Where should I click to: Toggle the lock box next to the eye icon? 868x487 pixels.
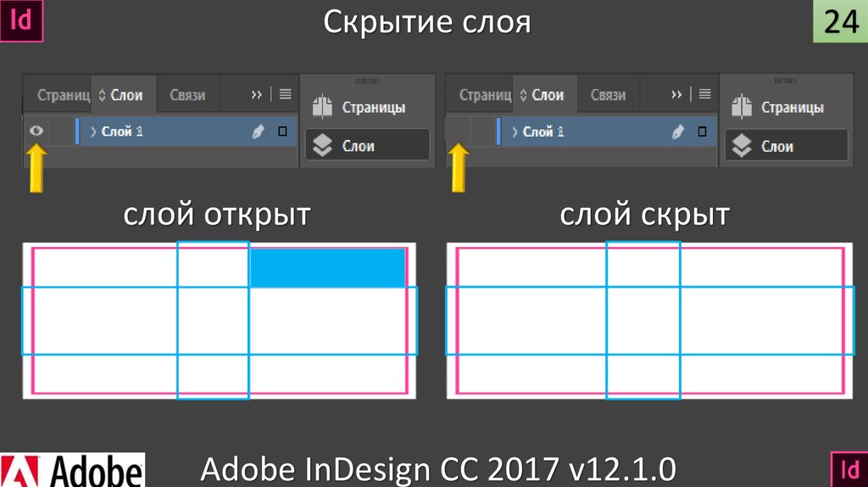pos(61,132)
